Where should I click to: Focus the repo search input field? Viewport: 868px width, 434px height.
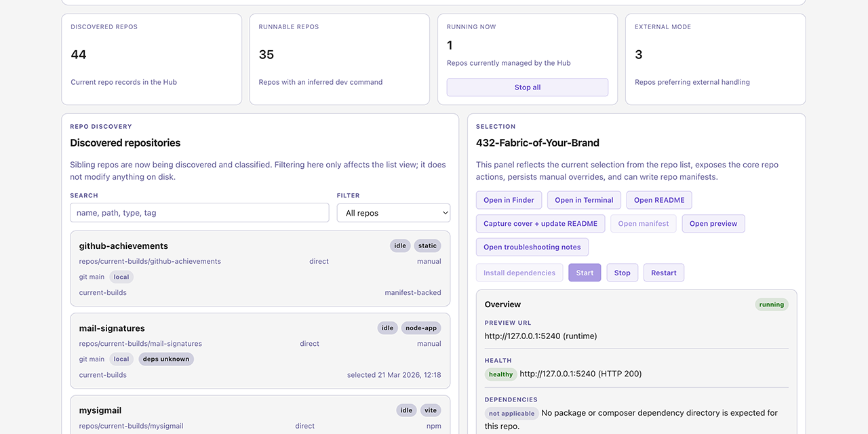point(199,213)
